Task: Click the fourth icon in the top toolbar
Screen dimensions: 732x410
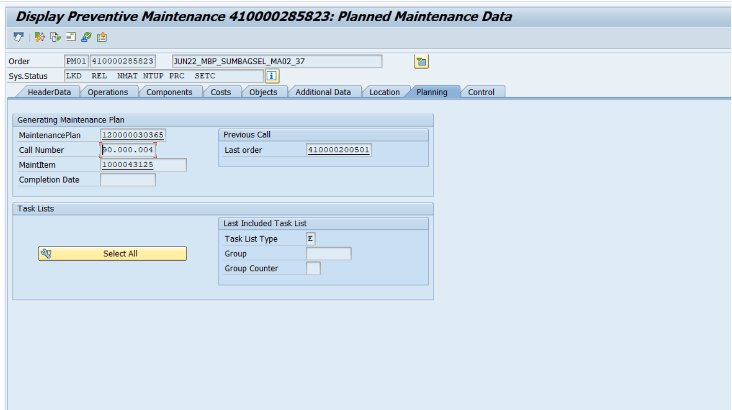Action: tap(71, 37)
